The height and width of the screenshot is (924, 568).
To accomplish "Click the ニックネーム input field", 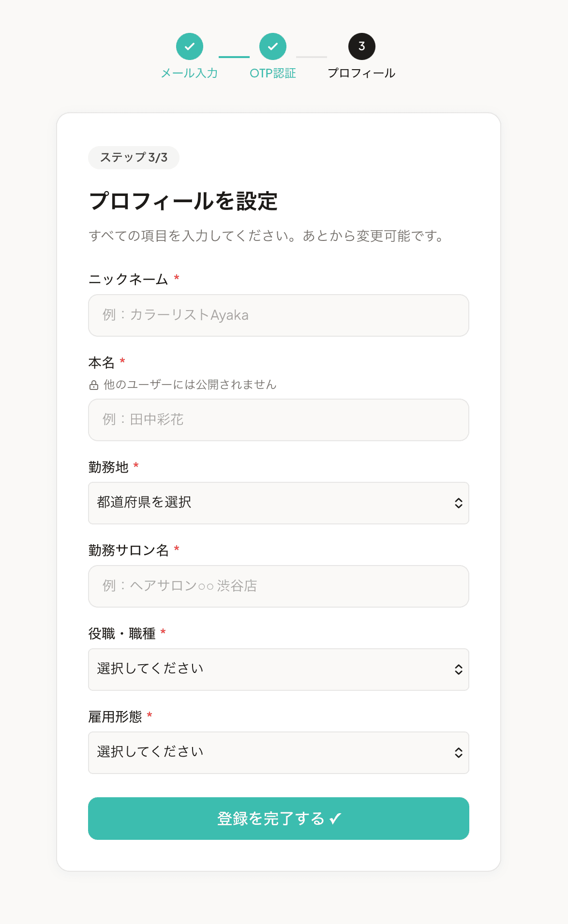I will click(x=278, y=315).
